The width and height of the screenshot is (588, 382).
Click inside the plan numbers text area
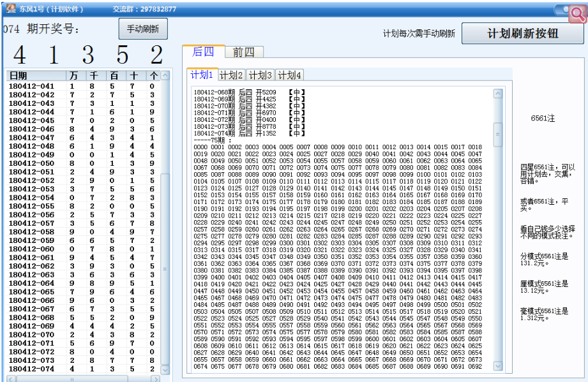pyautogui.click(x=338, y=255)
